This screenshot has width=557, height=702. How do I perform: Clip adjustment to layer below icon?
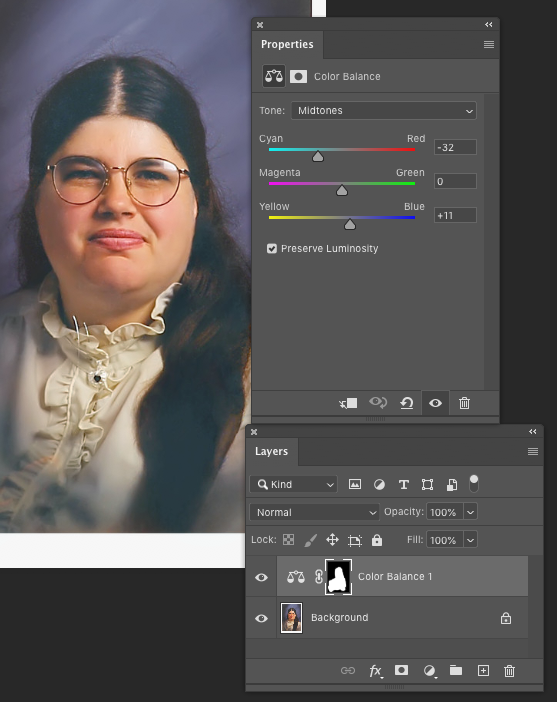tap(348, 403)
